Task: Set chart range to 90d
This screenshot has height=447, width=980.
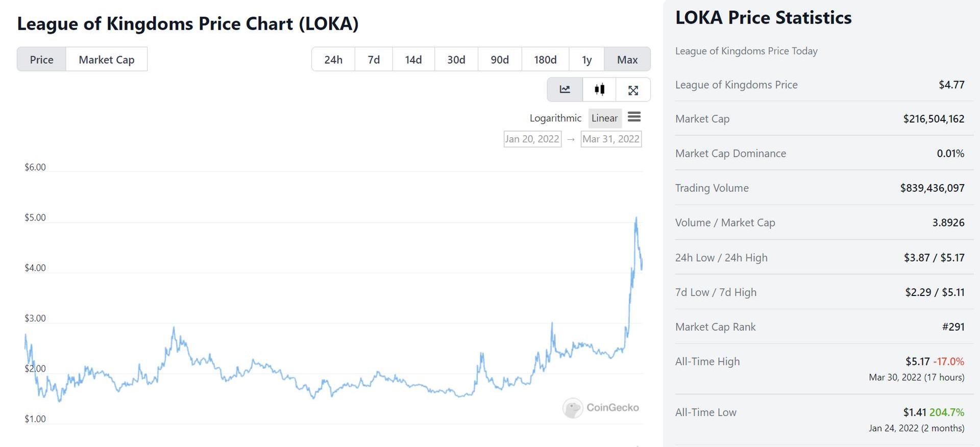Action: (x=500, y=60)
